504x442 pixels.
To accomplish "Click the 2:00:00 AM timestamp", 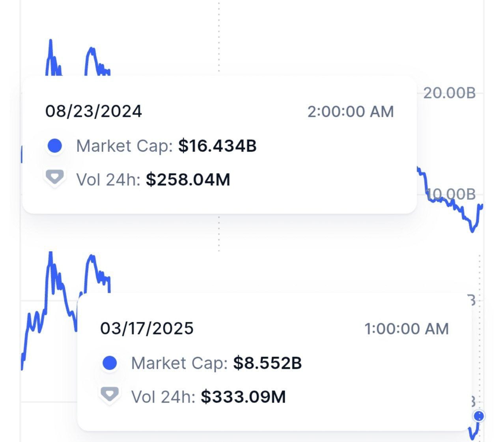I will [351, 111].
